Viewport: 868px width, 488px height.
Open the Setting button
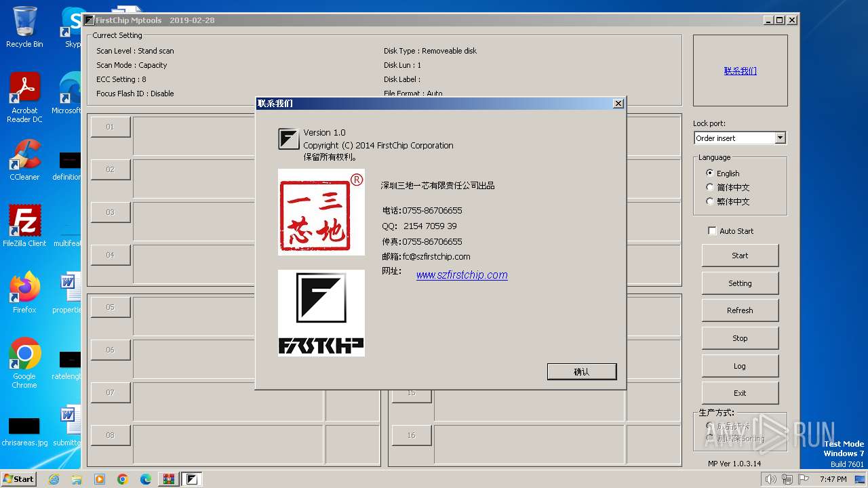coord(740,283)
